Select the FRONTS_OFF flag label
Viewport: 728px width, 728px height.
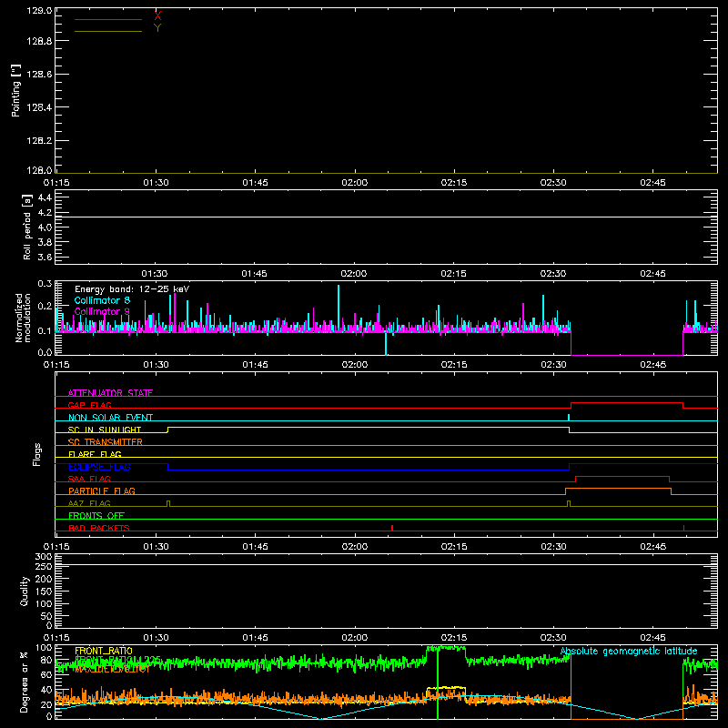coord(96,515)
